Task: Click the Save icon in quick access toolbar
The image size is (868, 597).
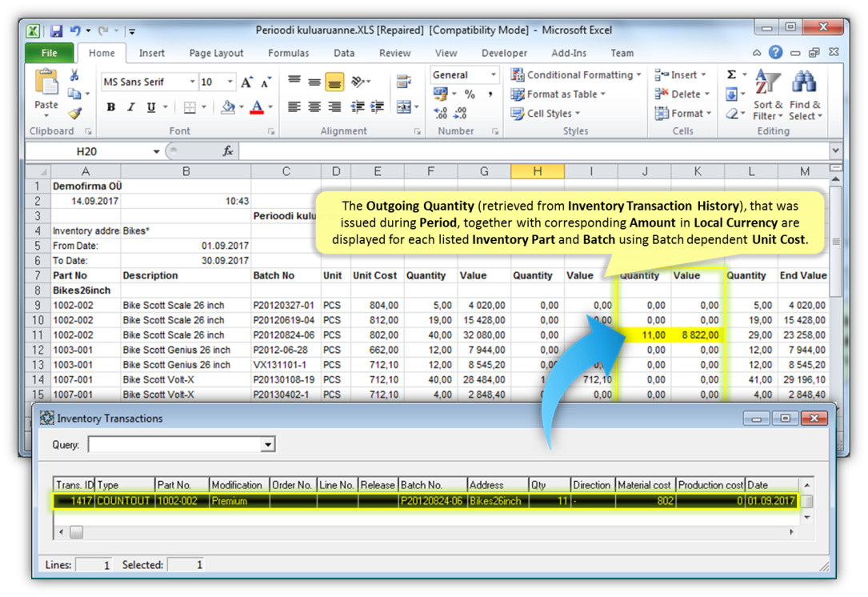Action: click(56, 31)
